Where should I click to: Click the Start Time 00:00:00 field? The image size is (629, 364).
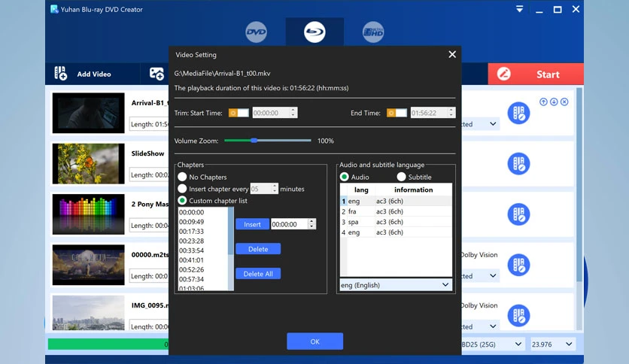tap(271, 113)
